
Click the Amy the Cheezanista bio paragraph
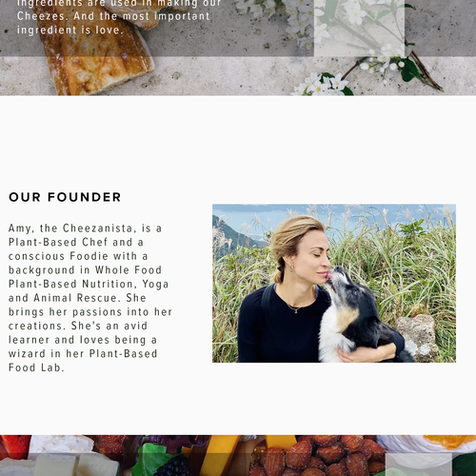point(90,298)
